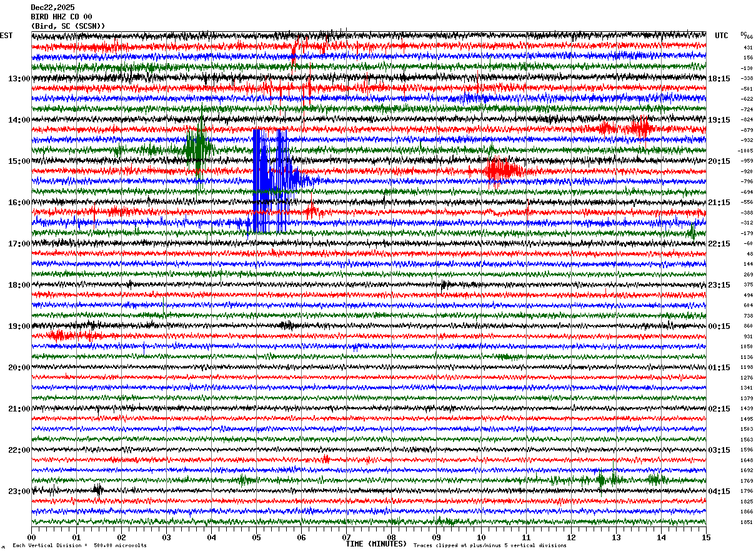The width and height of the screenshot is (756, 554).
Task: Click minute tick label 05 on time axis
Action: click(256, 537)
